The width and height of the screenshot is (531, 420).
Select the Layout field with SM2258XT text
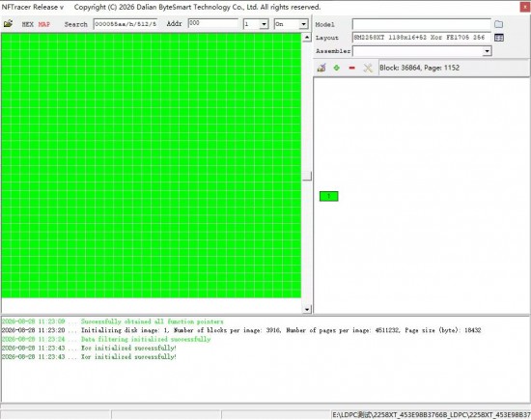[x=421, y=38]
